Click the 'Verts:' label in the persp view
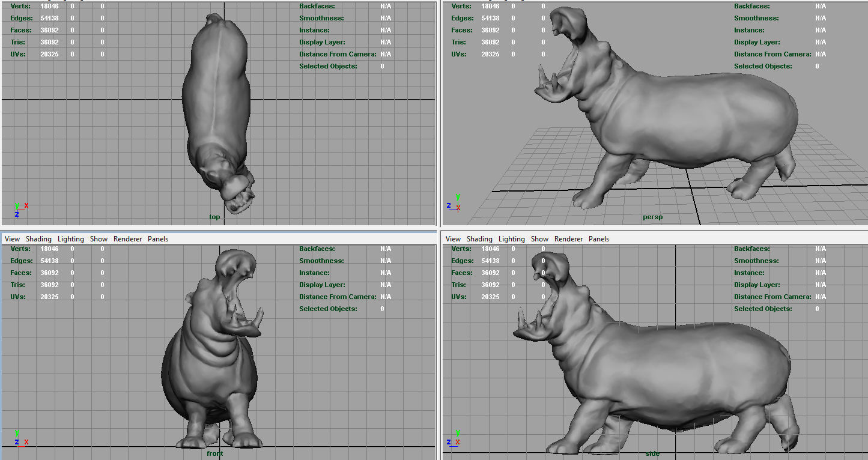The image size is (868, 460). coord(460,6)
